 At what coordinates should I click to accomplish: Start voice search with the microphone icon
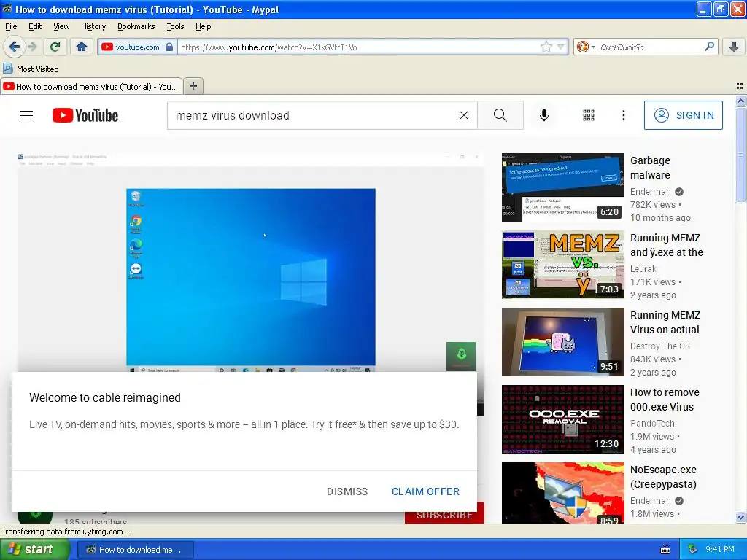[544, 115]
